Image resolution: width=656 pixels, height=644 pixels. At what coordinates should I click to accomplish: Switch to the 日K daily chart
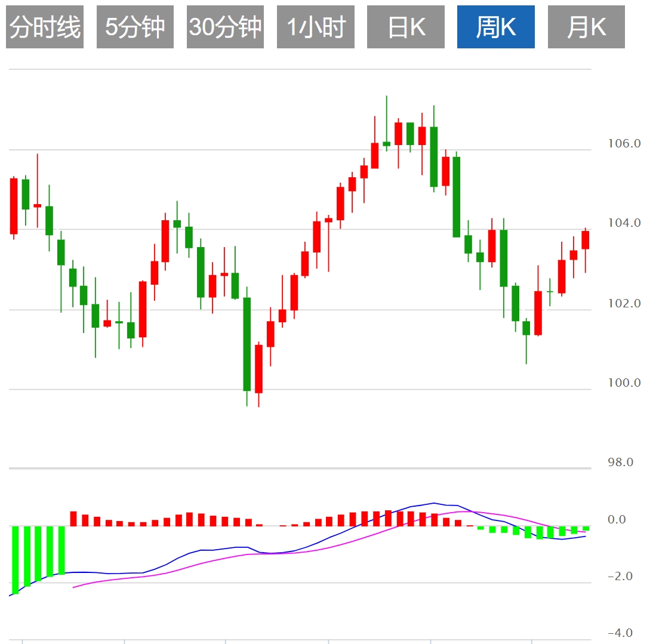click(406, 27)
